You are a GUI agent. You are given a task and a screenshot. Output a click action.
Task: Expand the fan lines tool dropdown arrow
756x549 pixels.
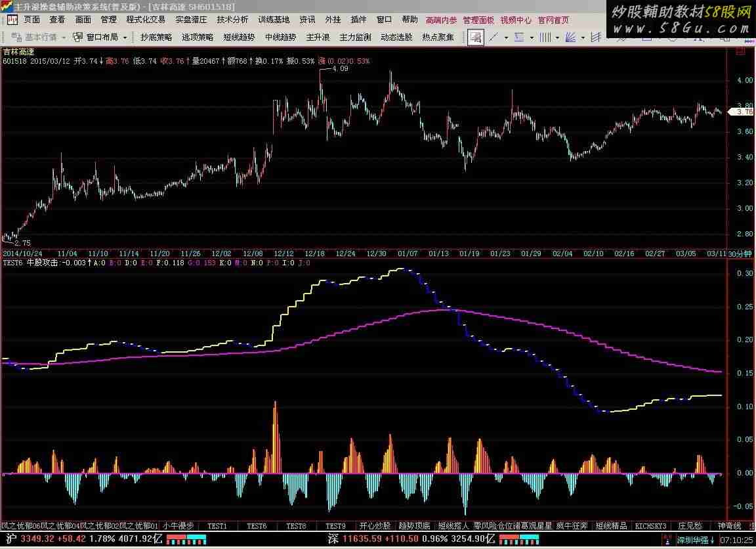583,37
